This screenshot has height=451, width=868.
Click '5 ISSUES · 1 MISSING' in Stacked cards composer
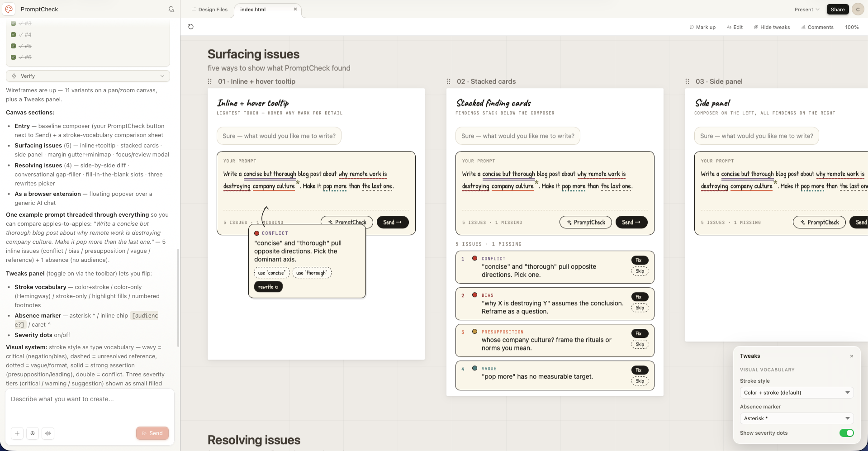click(x=492, y=223)
